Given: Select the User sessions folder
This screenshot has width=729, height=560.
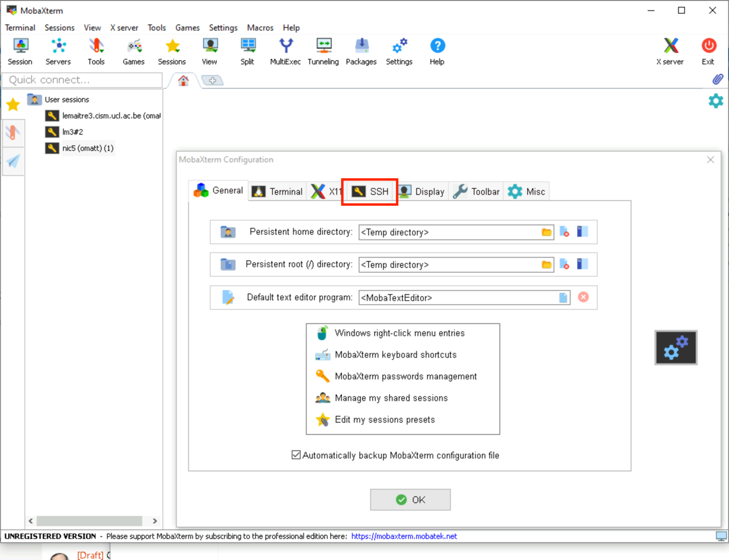Looking at the screenshot, I should 59,100.
